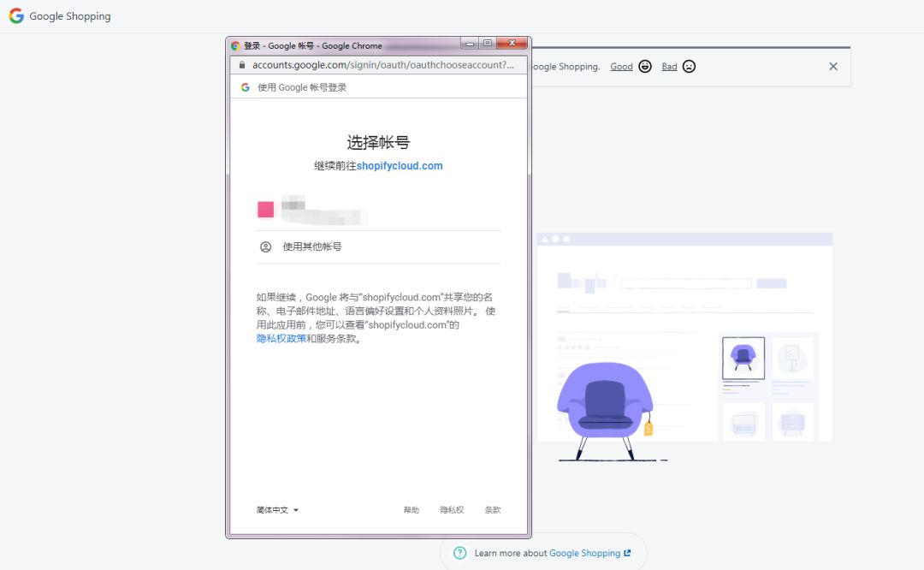Click the Chrome icon in popup title bar
The width and height of the screenshot is (924, 570).
pyautogui.click(x=235, y=45)
